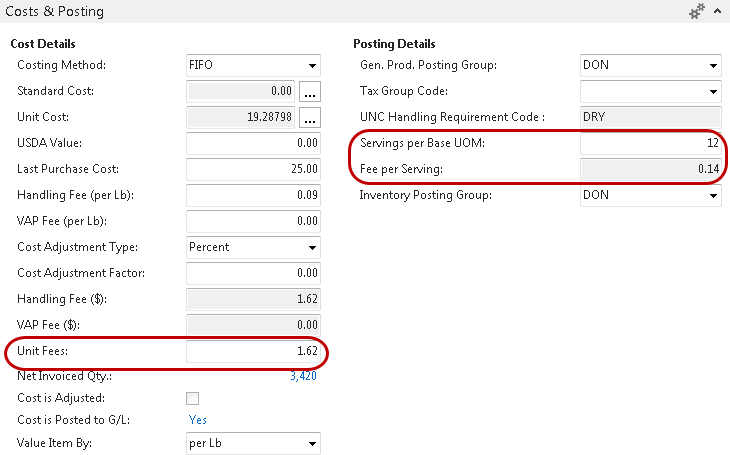Click into the Handling Fee (per Lb) field
The width and height of the screenshot is (730, 455).
click(253, 195)
